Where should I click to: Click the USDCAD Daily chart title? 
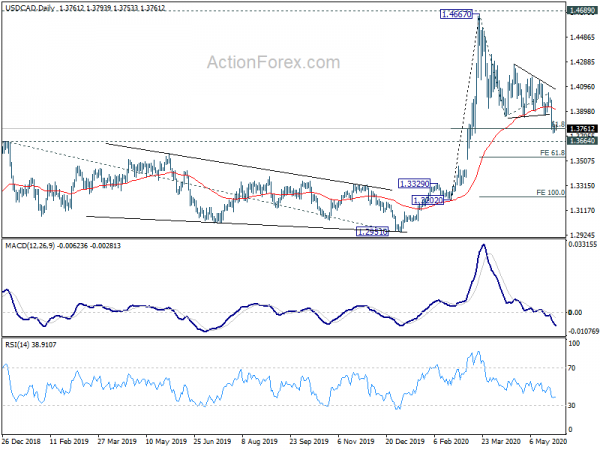30,8
